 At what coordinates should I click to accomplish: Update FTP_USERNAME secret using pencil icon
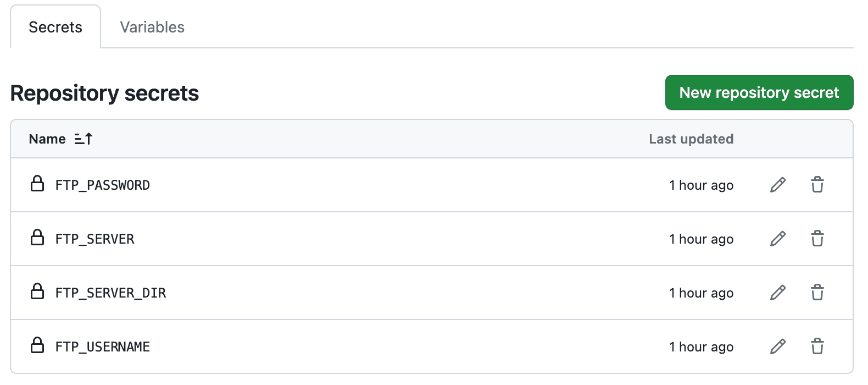(x=778, y=346)
